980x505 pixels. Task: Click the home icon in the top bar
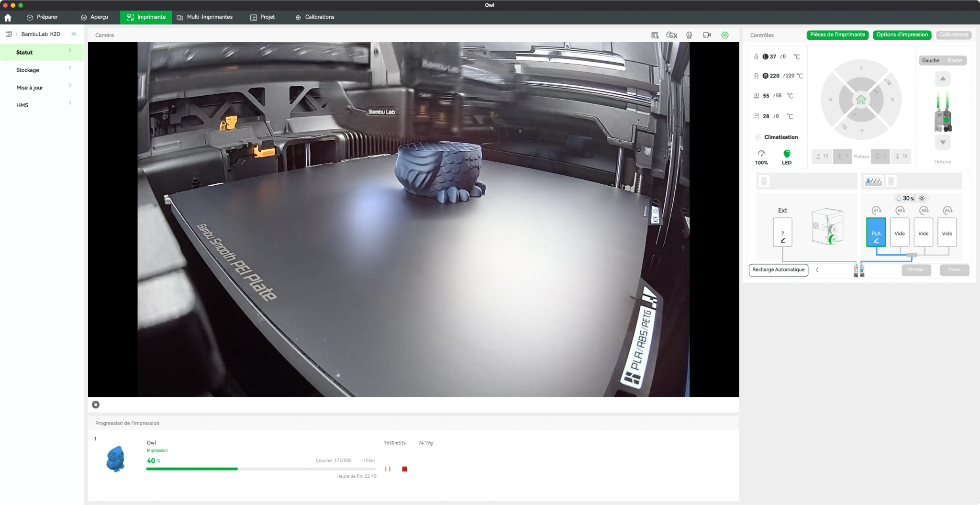pos(8,17)
